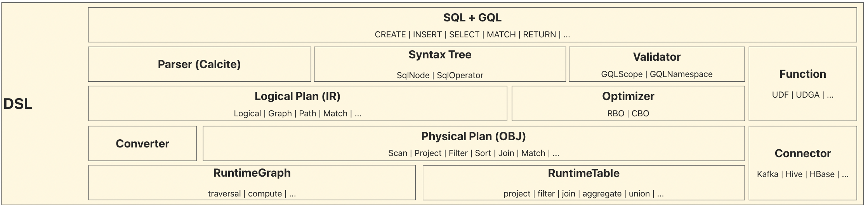The height and width of the screenshot is (207, 868).
Task: Click the Function module heading
Action: pos(802,74)
